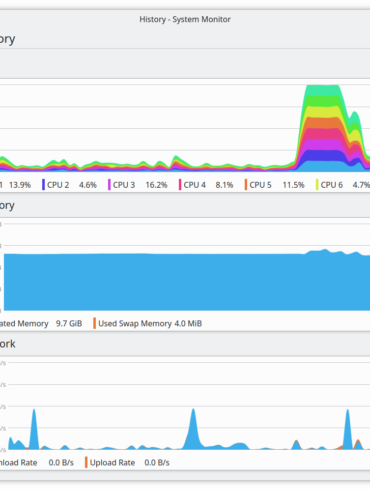Select the CPU 6 legend label
Viewport: 370px width, 490px height.
(x=332, y=185)
